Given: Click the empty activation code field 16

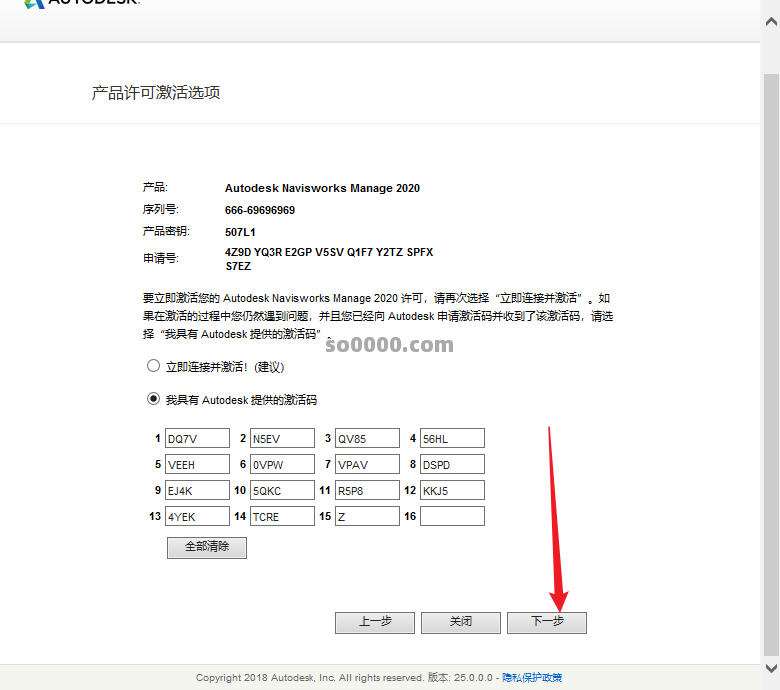Looking at the screenshot, I should pyautogui.click(x=452, y=516).
